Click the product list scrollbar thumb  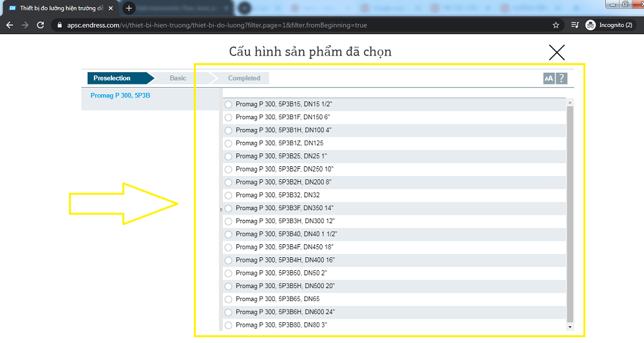point(570,214)
